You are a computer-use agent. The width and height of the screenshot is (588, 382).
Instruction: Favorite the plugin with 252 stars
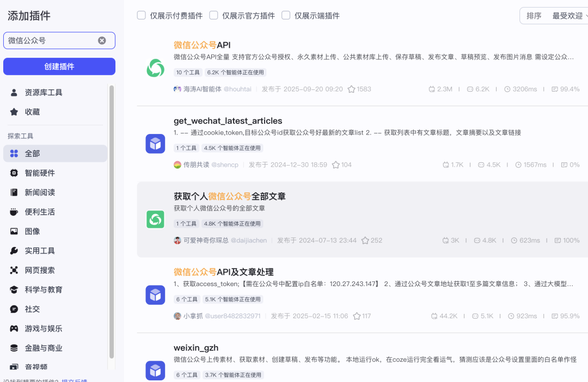[365, 240]
